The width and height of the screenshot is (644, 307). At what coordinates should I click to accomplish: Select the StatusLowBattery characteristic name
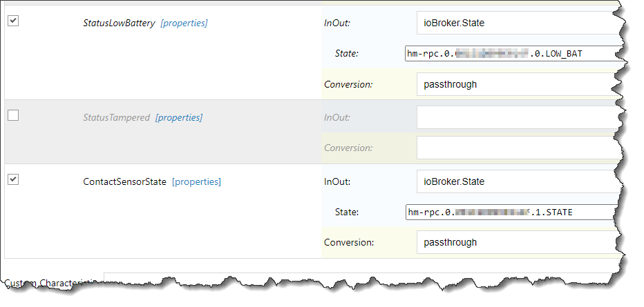coord(119,23)
